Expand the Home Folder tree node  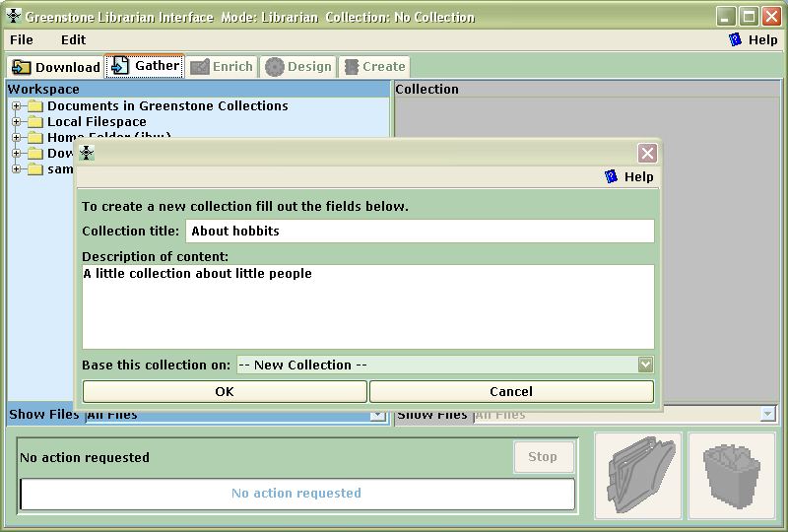coord(17,137)
